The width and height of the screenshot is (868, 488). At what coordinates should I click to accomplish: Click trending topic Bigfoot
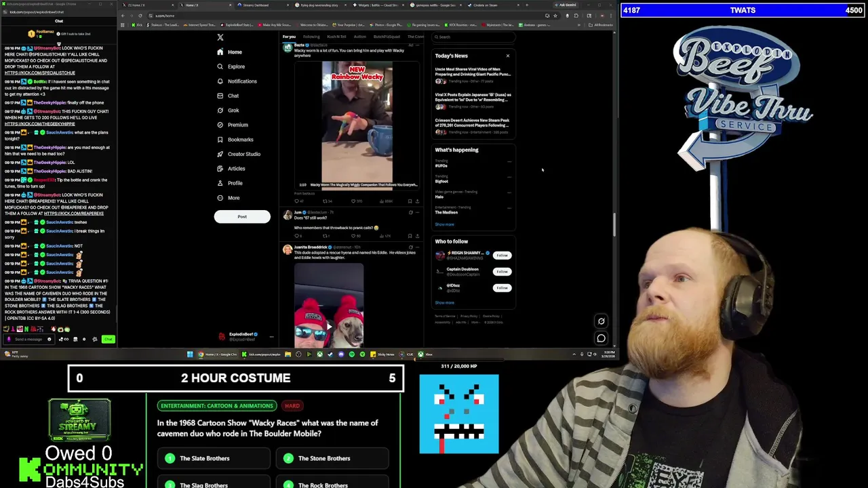pyautogui.click(x=441, y=182)
